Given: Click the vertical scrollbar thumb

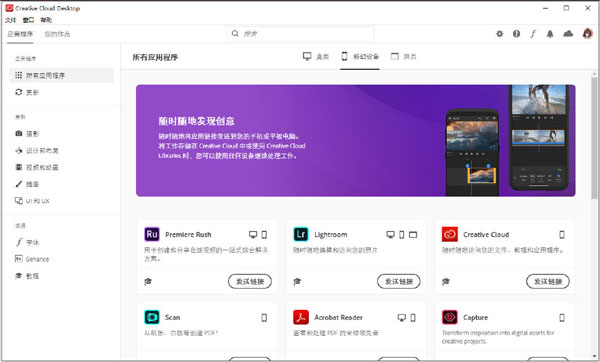Looking at the screenshot, I should 594,138.
